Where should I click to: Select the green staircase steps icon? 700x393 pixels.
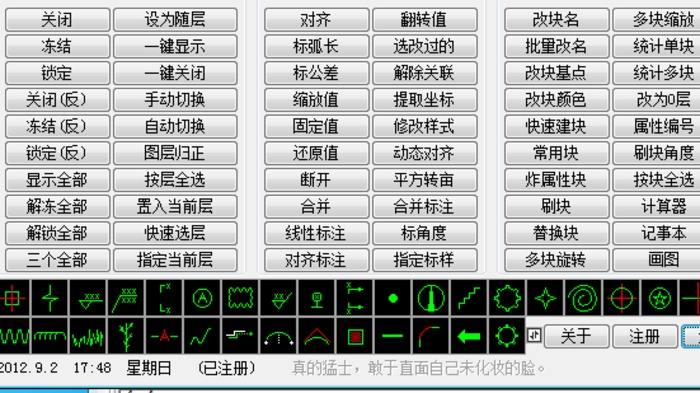tap(469, 298)
